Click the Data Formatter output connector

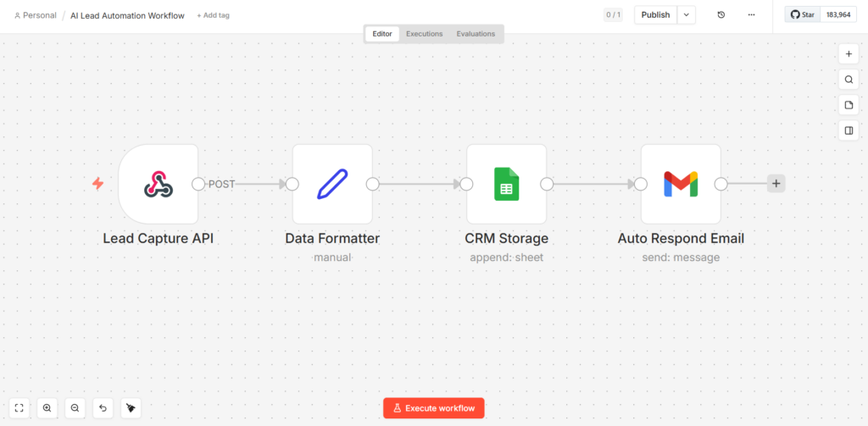pyautogui.click(x=373, y=185)
